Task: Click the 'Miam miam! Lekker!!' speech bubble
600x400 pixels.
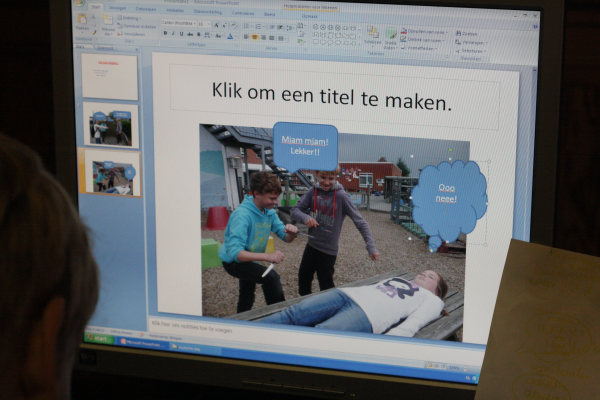Action: 305,146
